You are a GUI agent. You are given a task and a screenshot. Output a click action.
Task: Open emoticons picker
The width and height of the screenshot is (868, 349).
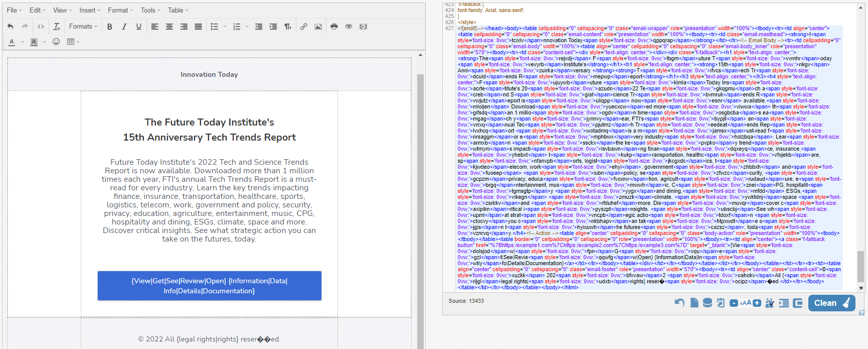(56, 42)
